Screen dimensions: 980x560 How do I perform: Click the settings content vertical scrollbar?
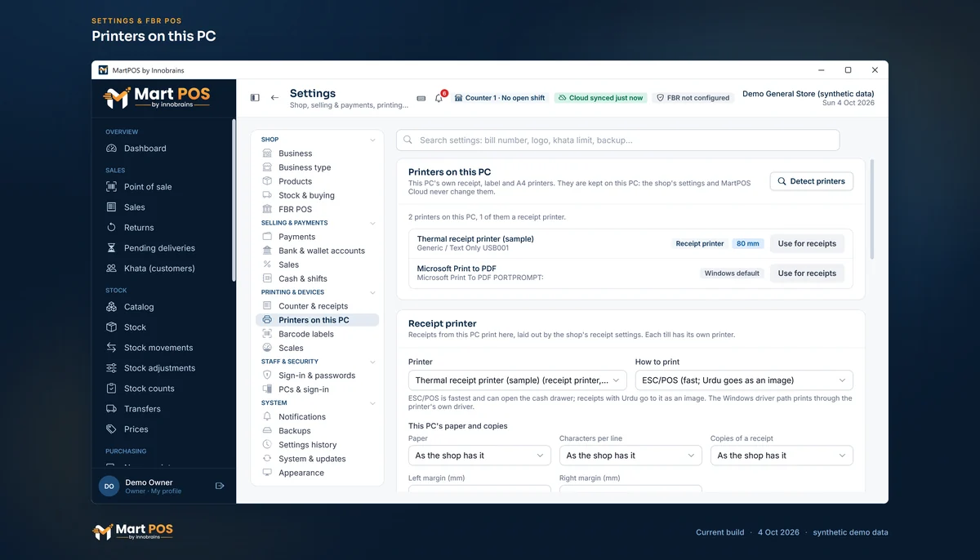872,210
